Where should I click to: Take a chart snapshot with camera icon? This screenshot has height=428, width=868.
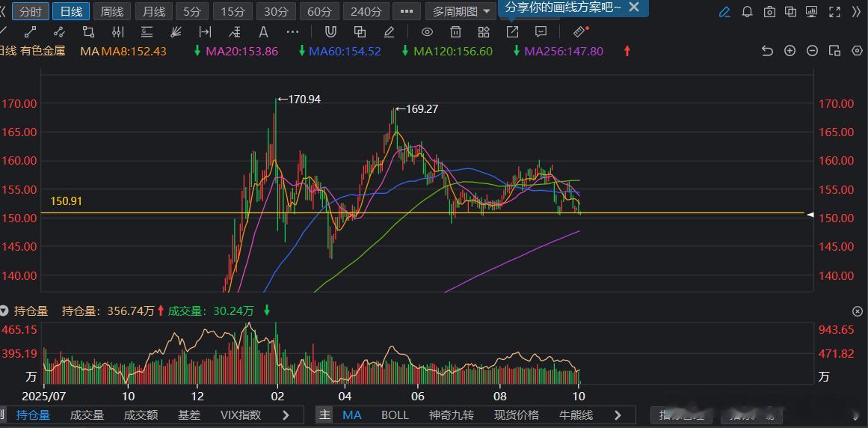click(x=769, y=12)
